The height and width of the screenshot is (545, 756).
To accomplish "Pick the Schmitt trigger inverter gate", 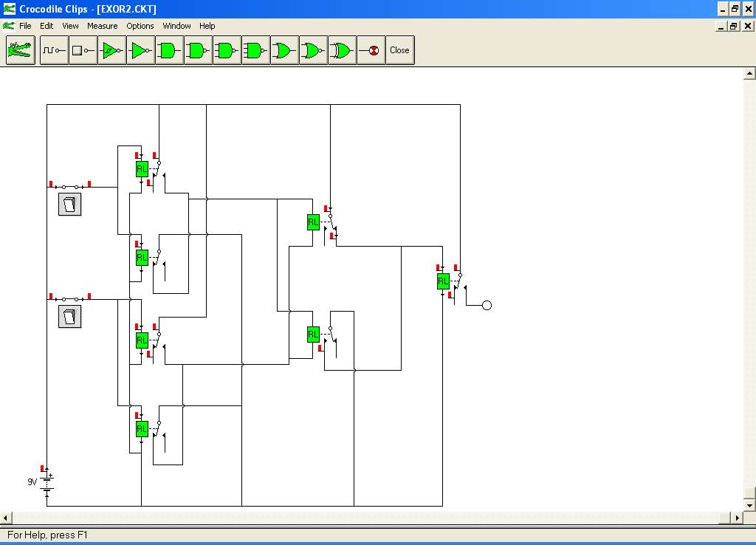I will [112, 50].
